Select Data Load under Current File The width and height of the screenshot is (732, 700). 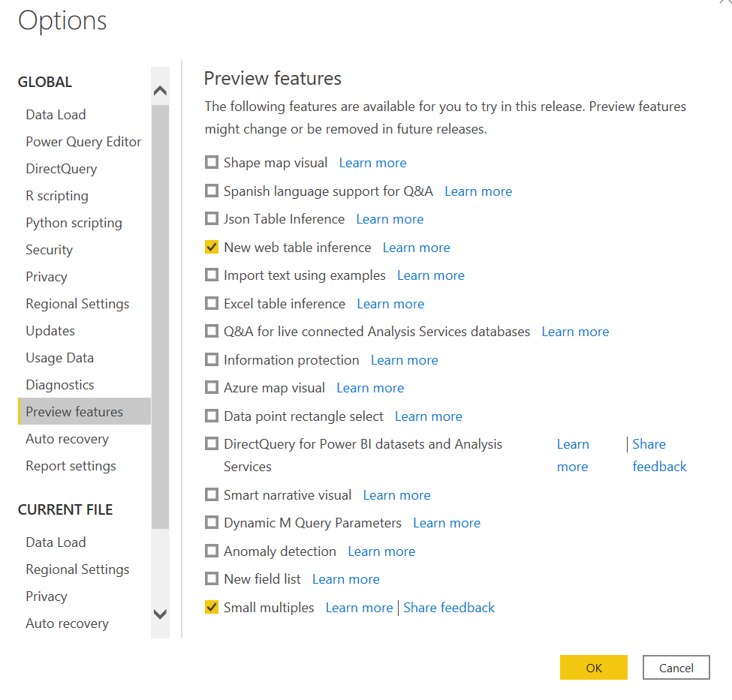click(56, 542)
